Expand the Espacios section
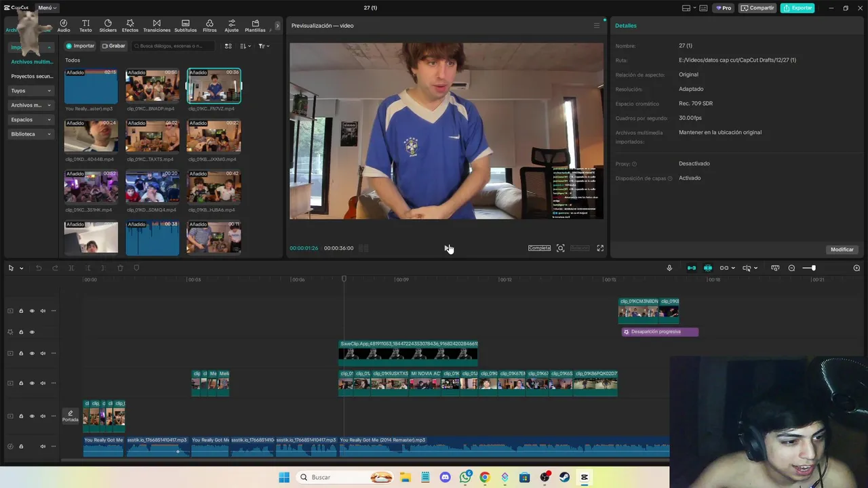868x488 pixels. click(x=31, y=120)
